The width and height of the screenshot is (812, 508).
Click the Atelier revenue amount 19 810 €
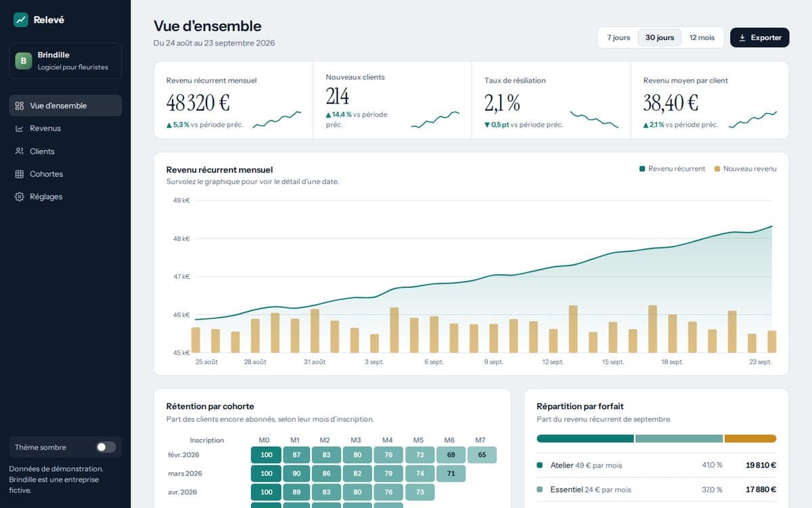click(x=761, y=465)
